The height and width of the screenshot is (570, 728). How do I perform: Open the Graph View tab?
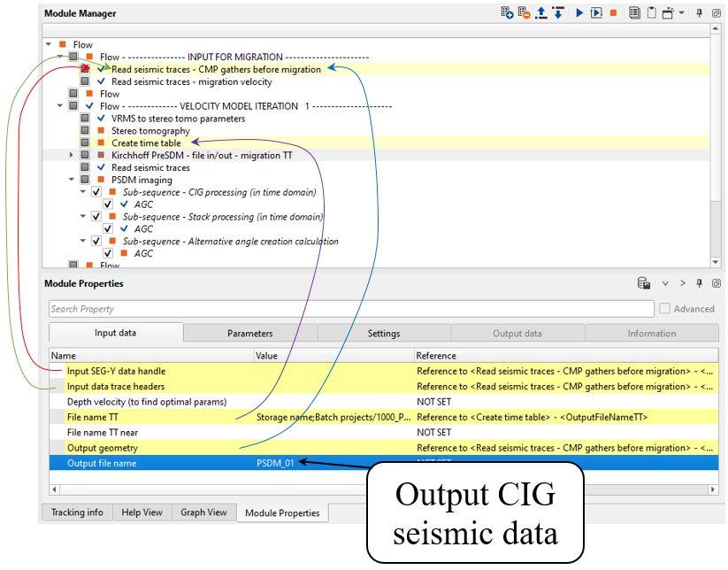pyautogui.click(x=203, y=512)
